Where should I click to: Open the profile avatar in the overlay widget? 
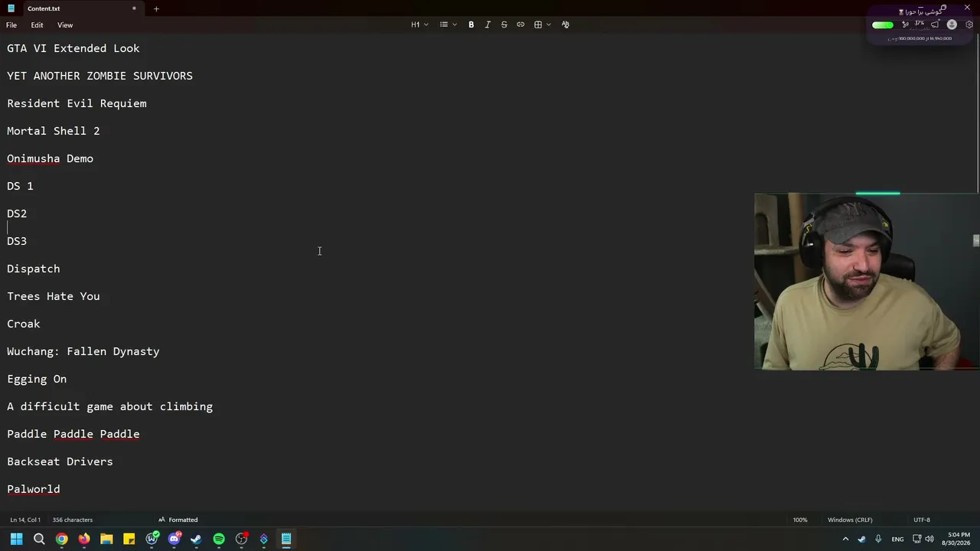coord(952,24)
